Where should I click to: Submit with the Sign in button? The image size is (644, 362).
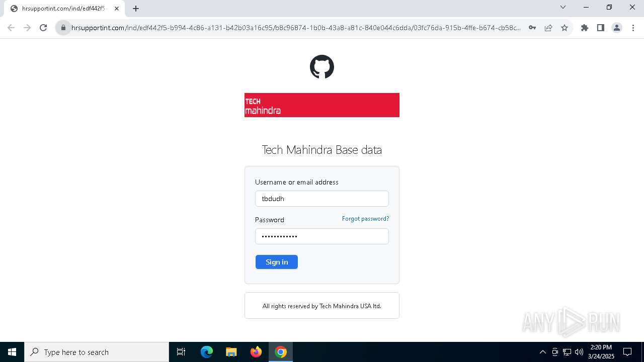[277, 262]
